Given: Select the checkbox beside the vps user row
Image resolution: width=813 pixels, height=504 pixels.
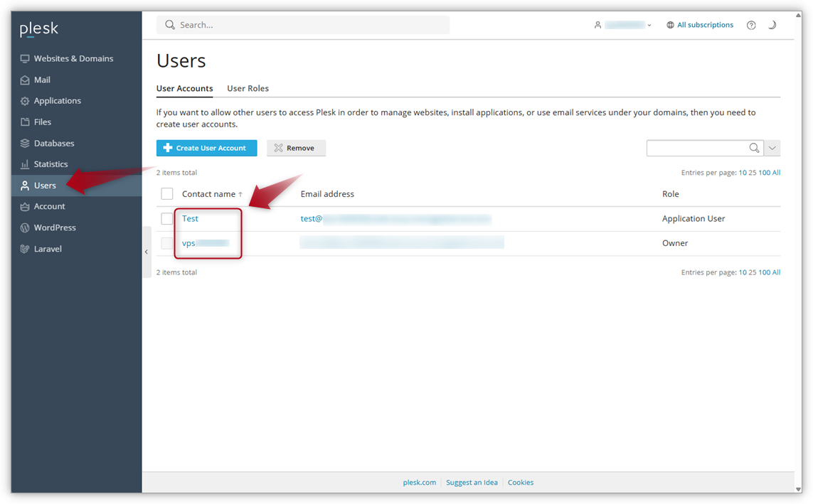Looking at the screenshot, I should pos(166,242).
